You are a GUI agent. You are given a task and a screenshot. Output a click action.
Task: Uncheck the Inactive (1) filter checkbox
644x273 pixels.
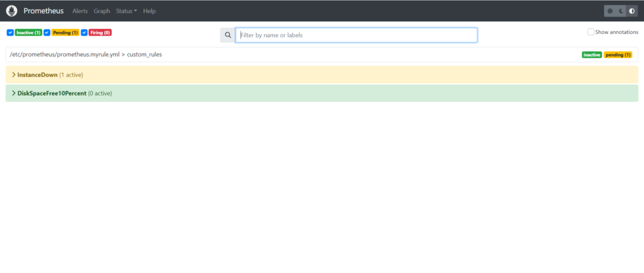[x=10, y=33]
